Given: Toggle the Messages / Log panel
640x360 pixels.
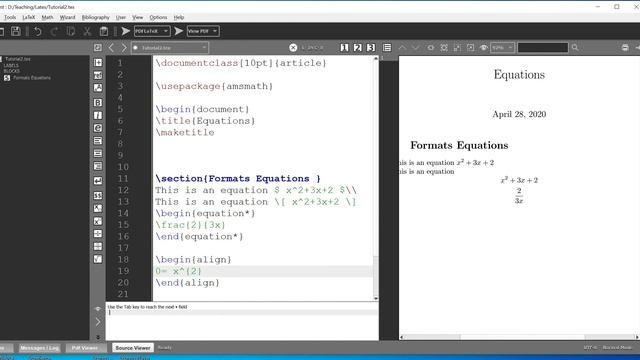Looking at the screenshot, I should [40, 348].
